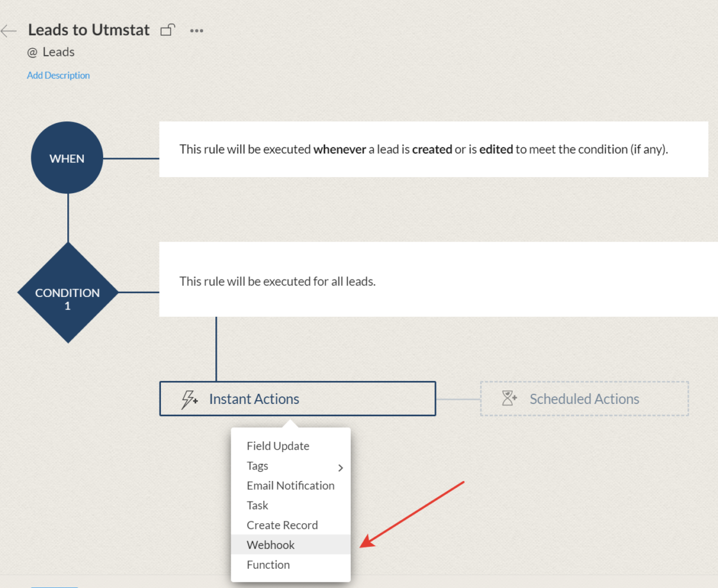Open the ellipsis more-options menu
Image resolution: width=718 pixels, height=588 pixels.
196,30
